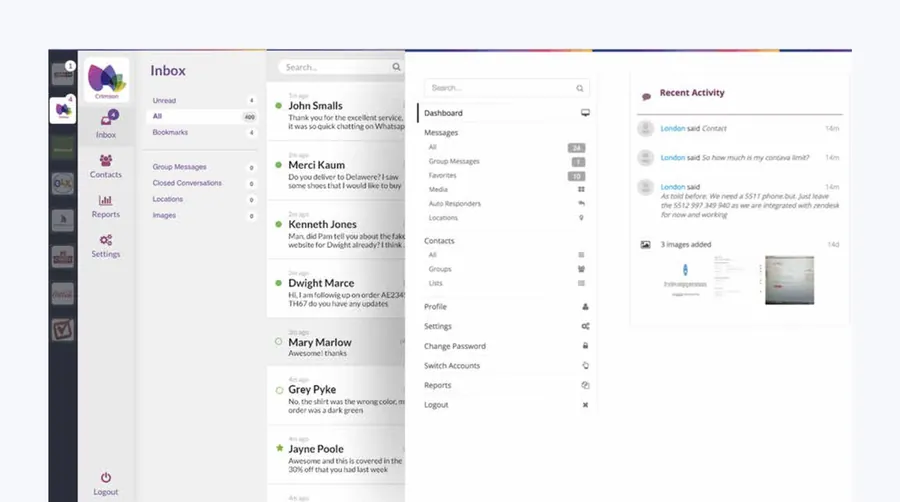This screenshot has height=502, width=900.
Task: Open the first added image thumbnail
Action: tap(685, 280)
